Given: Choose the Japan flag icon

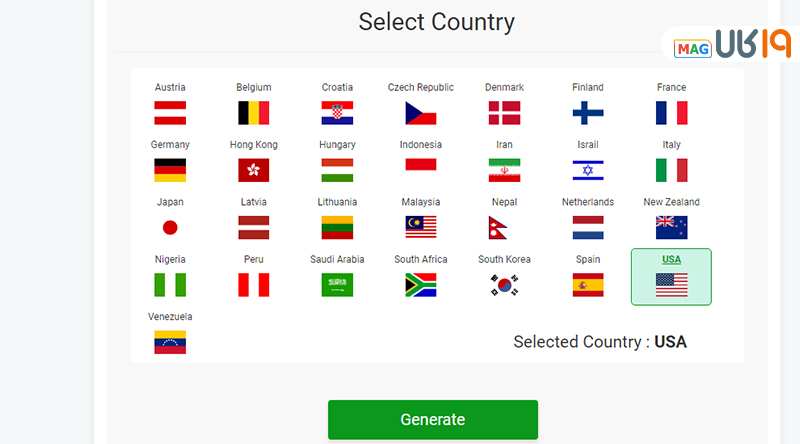Looking at the screenshot, I should pos(170,228).
